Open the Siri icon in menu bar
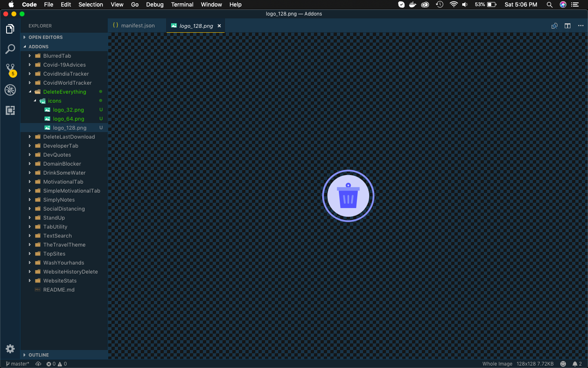This screenshot has height=368, width=588. tap(563, 4)
